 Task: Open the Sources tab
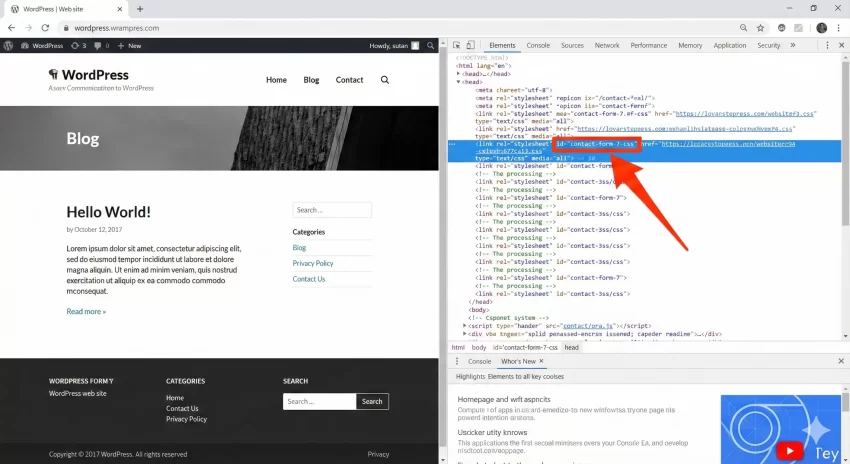572,46
